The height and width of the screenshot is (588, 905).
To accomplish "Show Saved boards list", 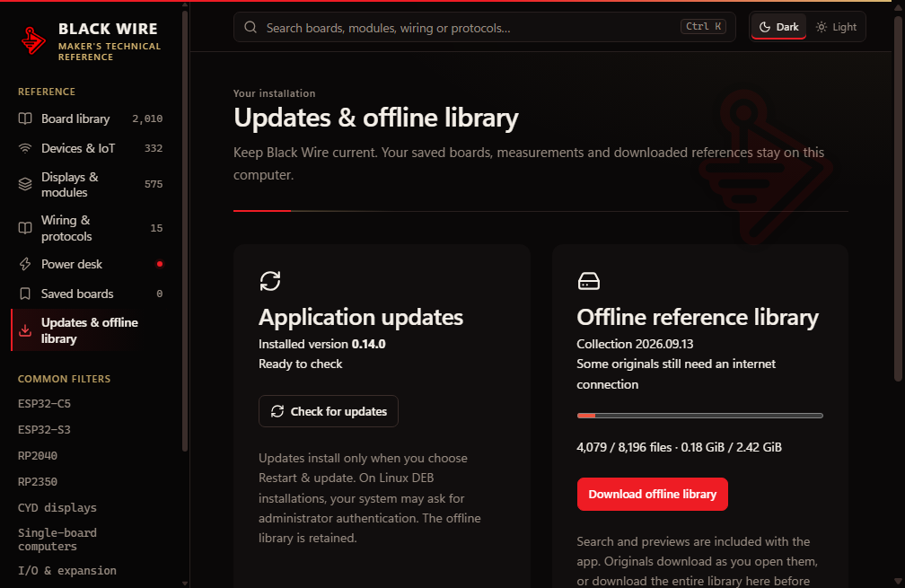I will pyautogui.click(x=92, y=294).
